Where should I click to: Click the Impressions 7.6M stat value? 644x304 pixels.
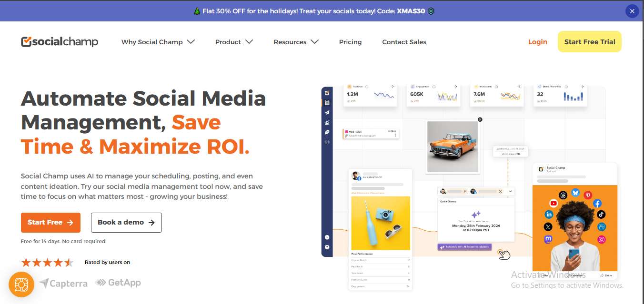[x=480, y=94]
